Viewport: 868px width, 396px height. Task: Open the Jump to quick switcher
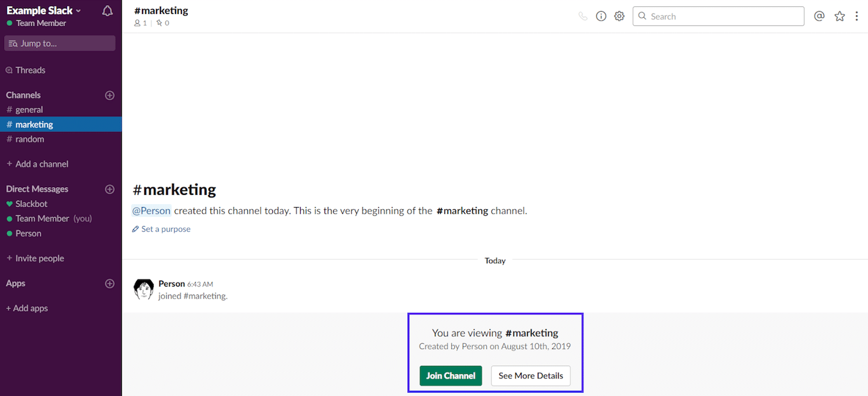tap(60, 43)
